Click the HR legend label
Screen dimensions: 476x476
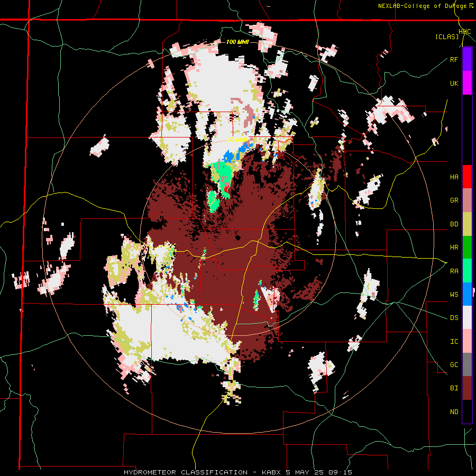[454, 248]
